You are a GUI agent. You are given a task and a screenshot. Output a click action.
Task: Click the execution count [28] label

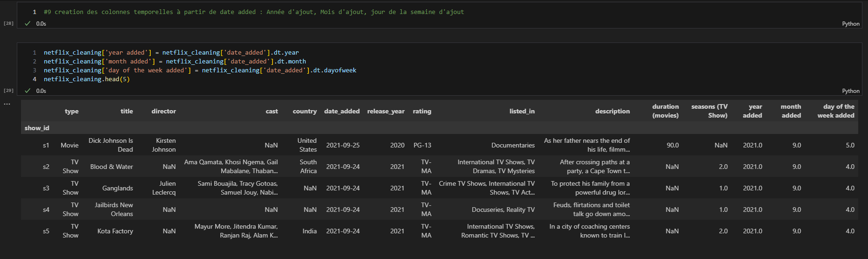pyautogui.click(x=8, y=23)
